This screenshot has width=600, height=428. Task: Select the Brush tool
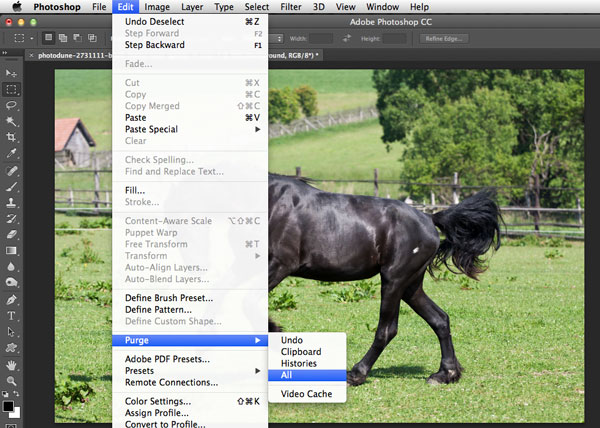coord(12,186)
